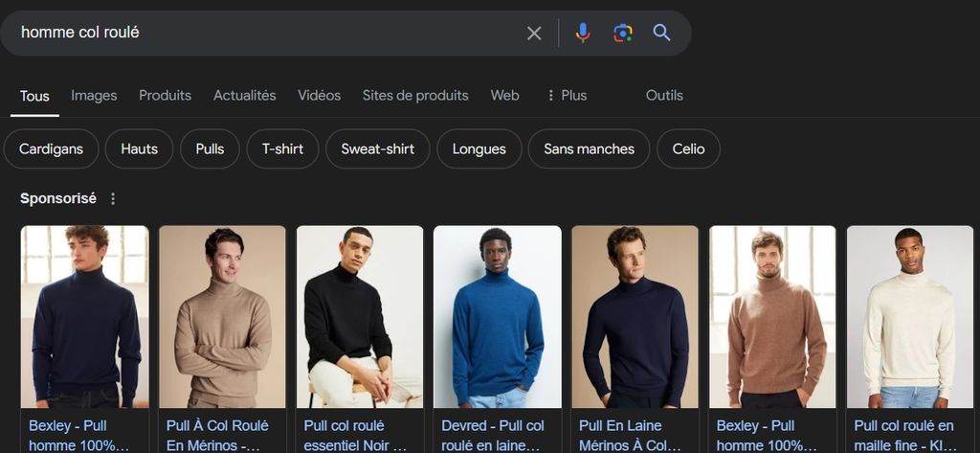Open the Actualités tab
Viewport: 980px width, 453px height.
click(x=244, y=95)
